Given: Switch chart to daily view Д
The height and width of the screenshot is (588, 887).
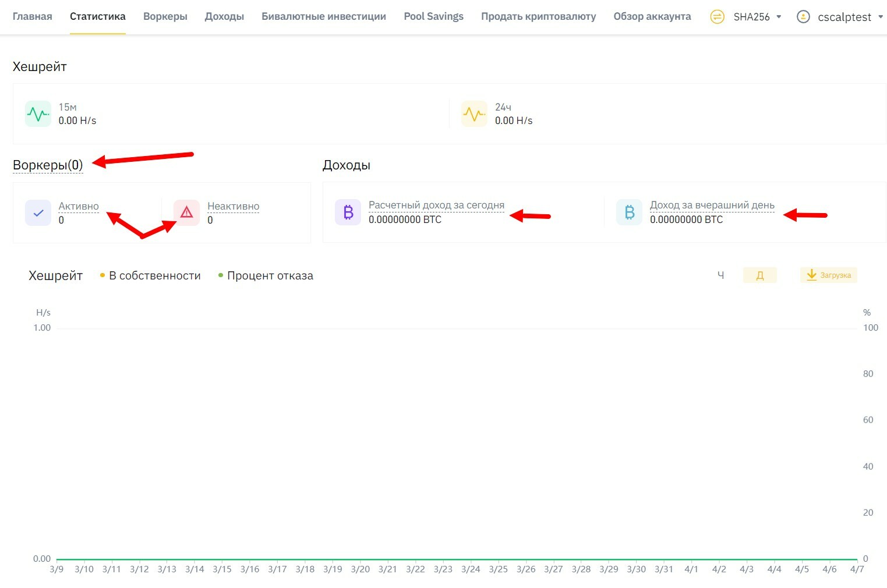Looking at the screenshot, I should (x=759, y=275).
